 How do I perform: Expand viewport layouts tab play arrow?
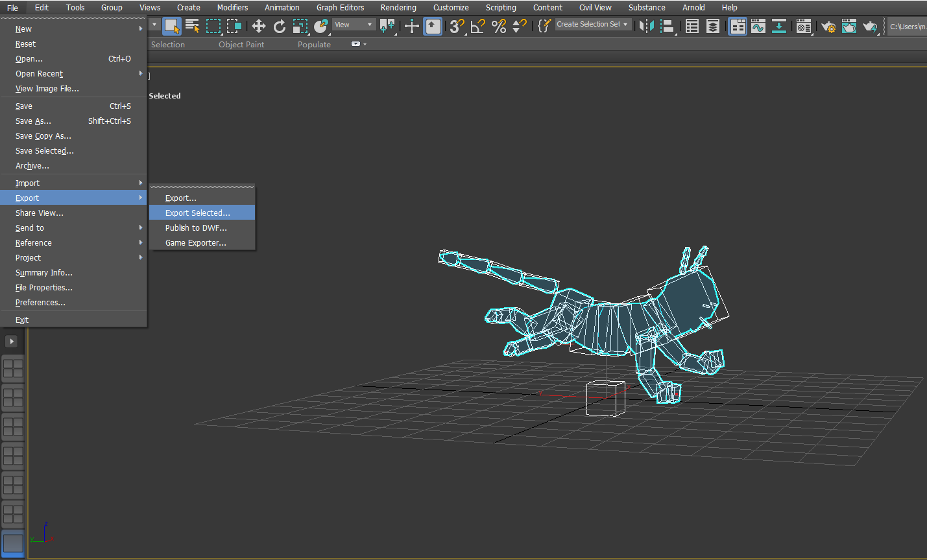[x=12, y=341]
